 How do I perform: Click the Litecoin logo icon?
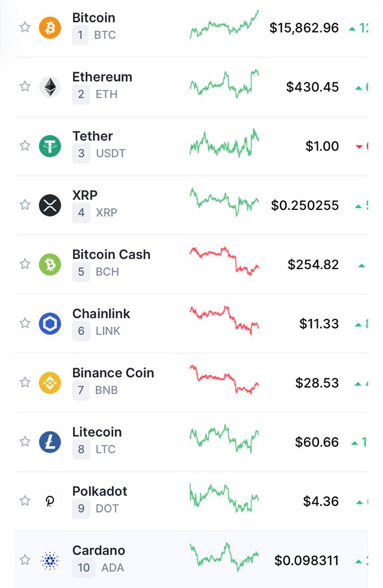[x=50, y=441]
